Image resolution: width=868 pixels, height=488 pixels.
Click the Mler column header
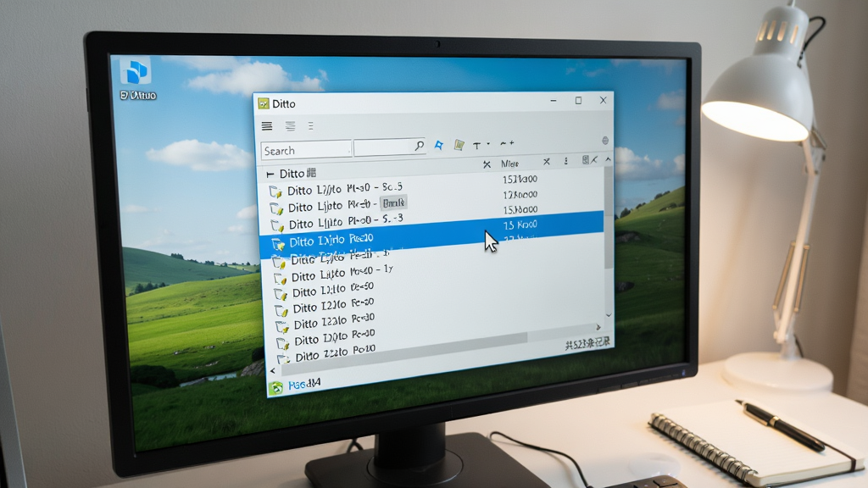click(509, 164)
